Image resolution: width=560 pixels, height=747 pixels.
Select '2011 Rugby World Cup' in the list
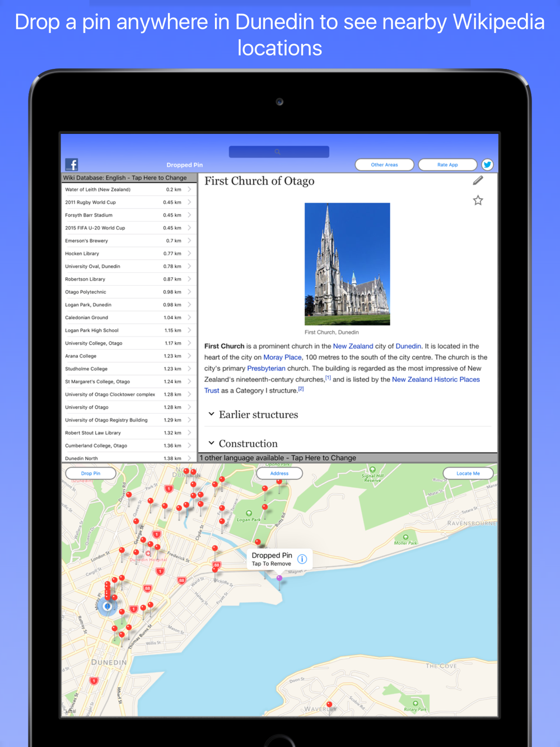[x=129, y=202]
